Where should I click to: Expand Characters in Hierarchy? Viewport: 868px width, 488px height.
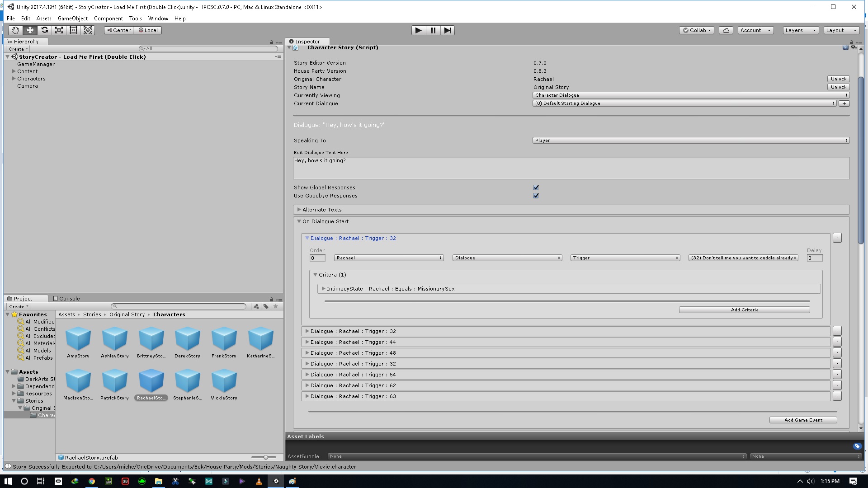click(14, 79)
